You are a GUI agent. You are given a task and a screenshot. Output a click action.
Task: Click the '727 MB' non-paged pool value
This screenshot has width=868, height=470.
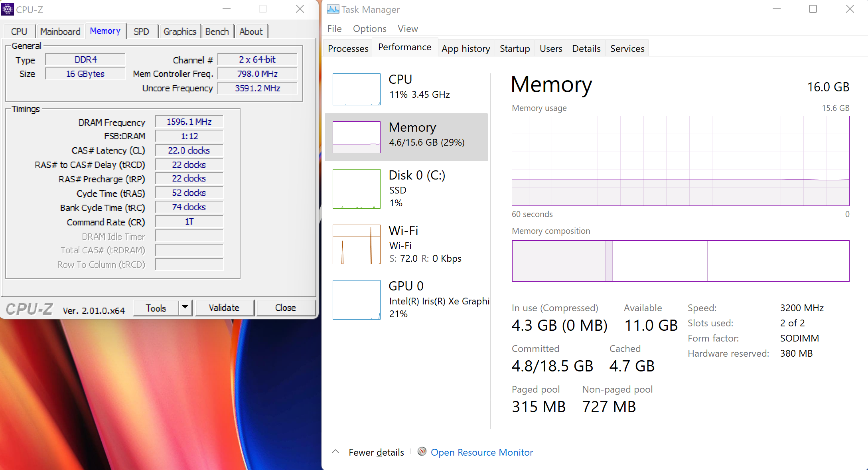point(609,407)
